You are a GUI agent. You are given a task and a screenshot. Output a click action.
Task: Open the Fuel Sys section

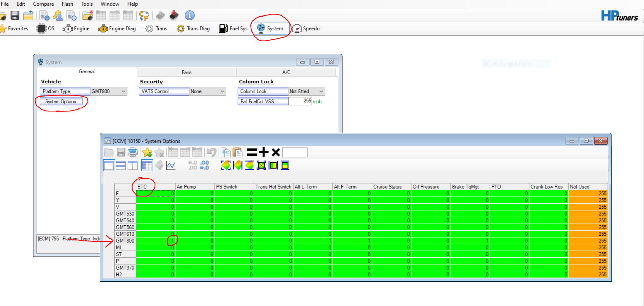(233, 29)
